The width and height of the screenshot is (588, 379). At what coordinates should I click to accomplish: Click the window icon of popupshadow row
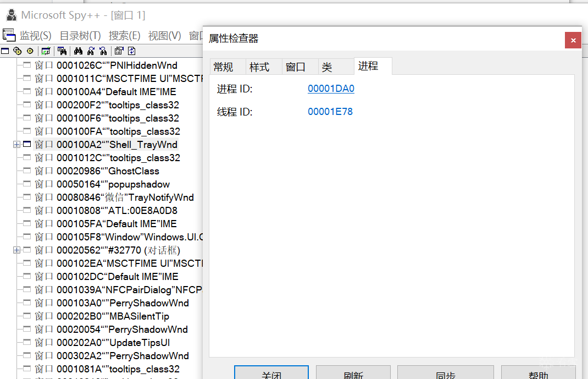tap(27, 184)
